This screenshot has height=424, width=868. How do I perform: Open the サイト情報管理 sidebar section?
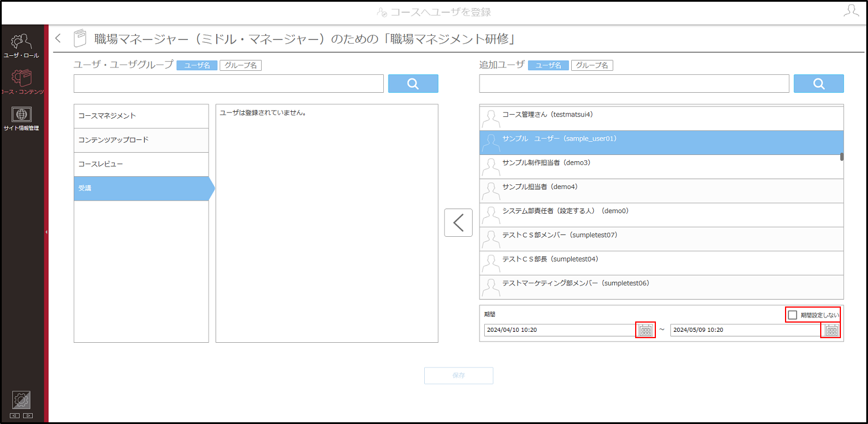pyautogui.click(x=22, y=119)
